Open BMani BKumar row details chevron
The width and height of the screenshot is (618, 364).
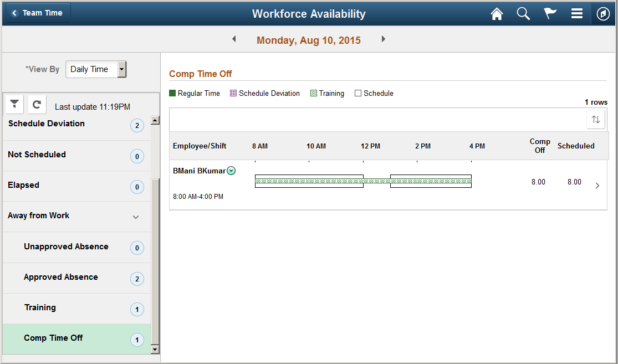(597, 186)
